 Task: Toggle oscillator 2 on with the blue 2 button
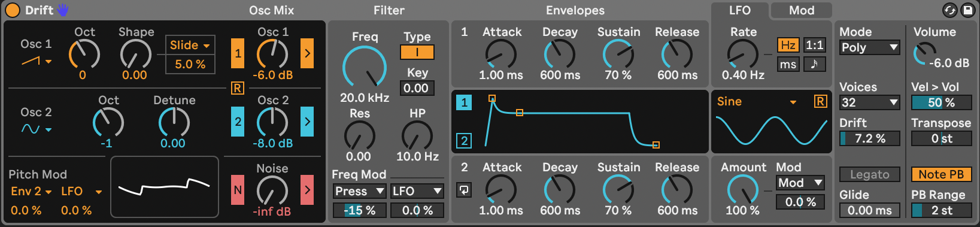click(x=238, y=122)
